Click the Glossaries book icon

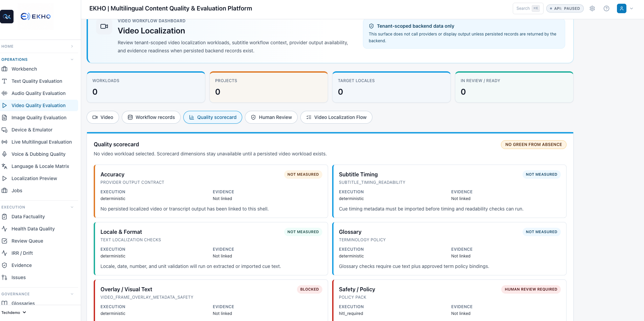(x=4, y=303)
